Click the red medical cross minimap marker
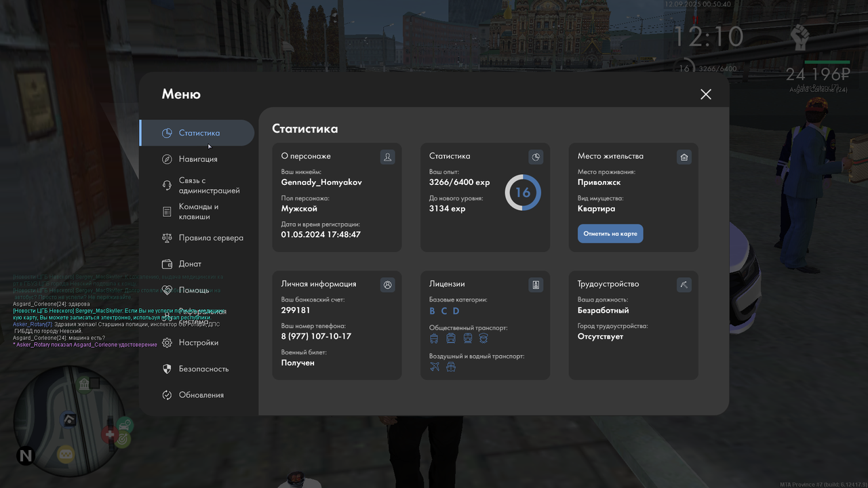 click(x=110, y=434)
